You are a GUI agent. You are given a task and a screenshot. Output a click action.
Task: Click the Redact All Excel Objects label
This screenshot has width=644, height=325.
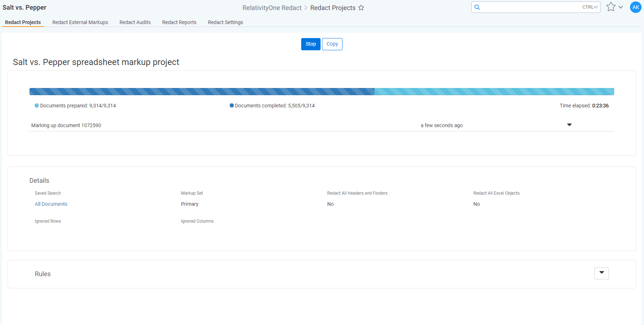point(496,193)
